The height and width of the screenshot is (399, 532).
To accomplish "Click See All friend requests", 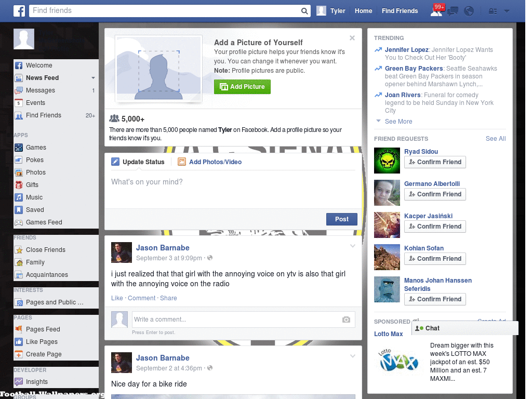I will pyautogui.click(x=496, y=138).
